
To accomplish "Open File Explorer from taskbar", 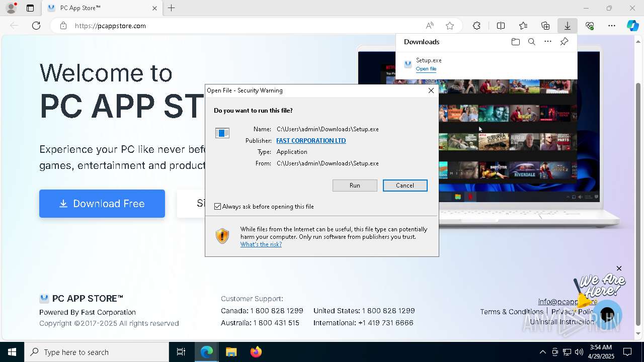I will click(x=231, y=352).
